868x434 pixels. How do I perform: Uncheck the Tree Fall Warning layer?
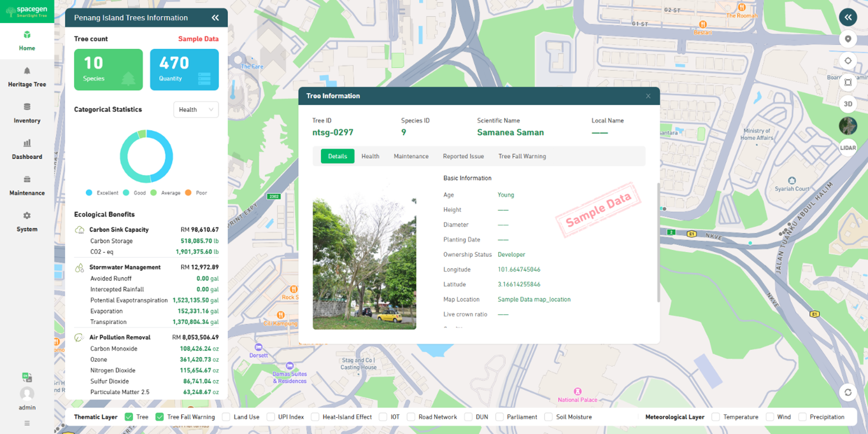[x=160, y=417]
